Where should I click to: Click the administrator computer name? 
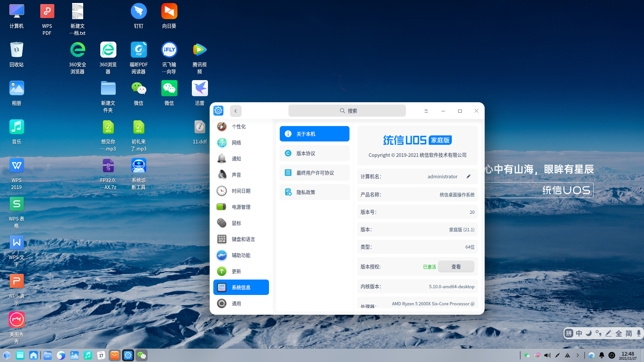click(x=442, y=177)
